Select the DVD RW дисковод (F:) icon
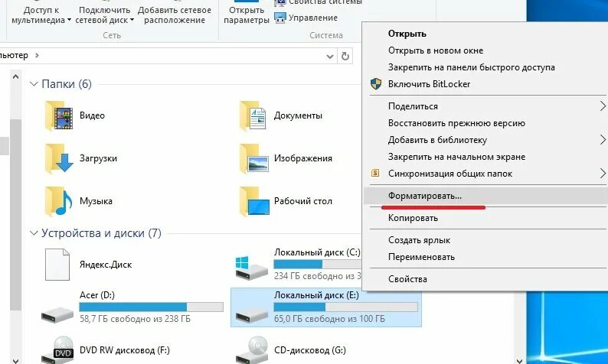The height and width of the screenshot is (364, 608). click(57, 349)
